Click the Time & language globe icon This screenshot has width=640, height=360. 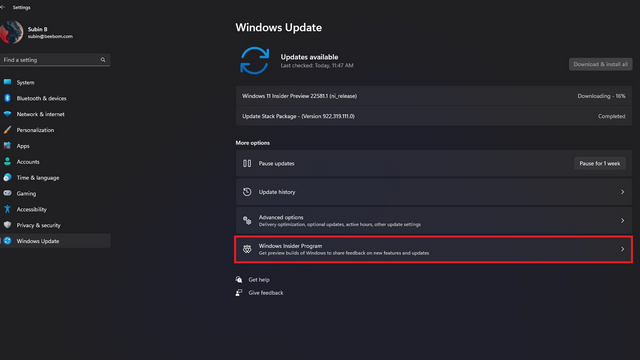pyautogui.click(x=7, y=178)
